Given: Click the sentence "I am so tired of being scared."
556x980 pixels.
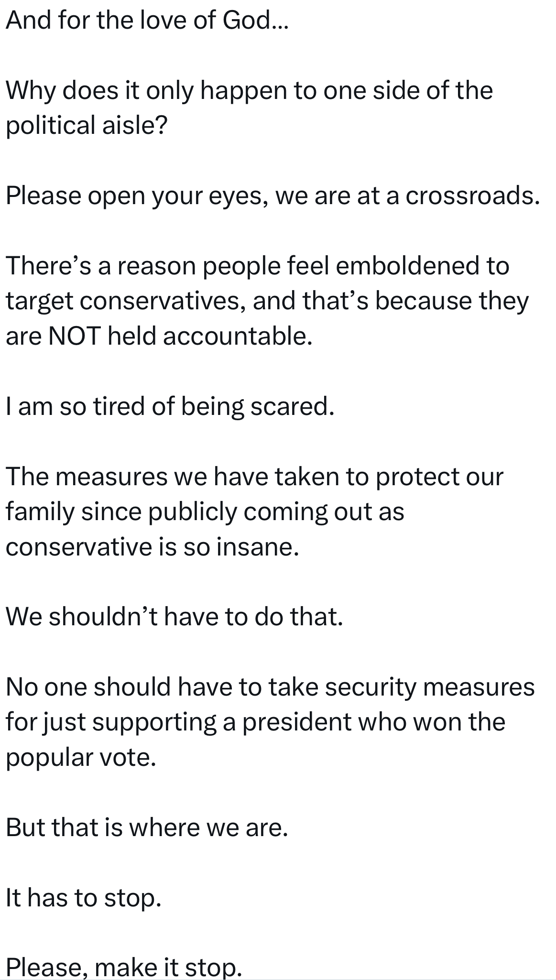Looking at the screenshot, I should pyautogui.click(x=170, y=407).
